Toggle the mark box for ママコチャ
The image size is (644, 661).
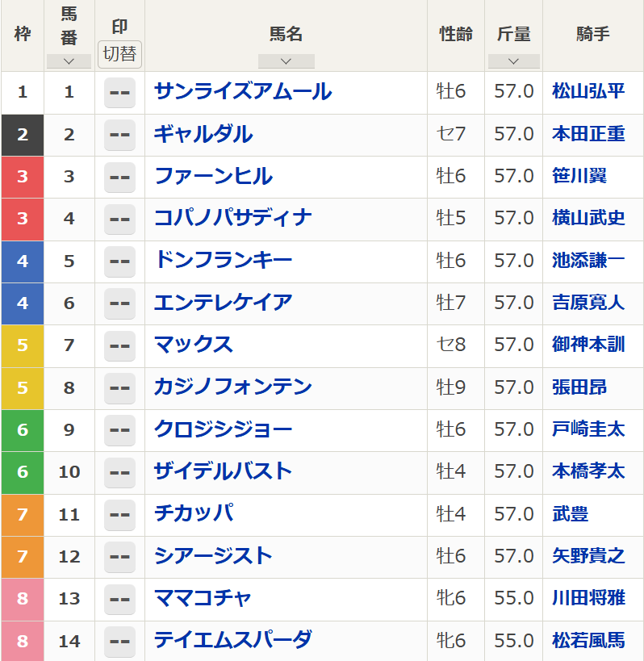119,598
